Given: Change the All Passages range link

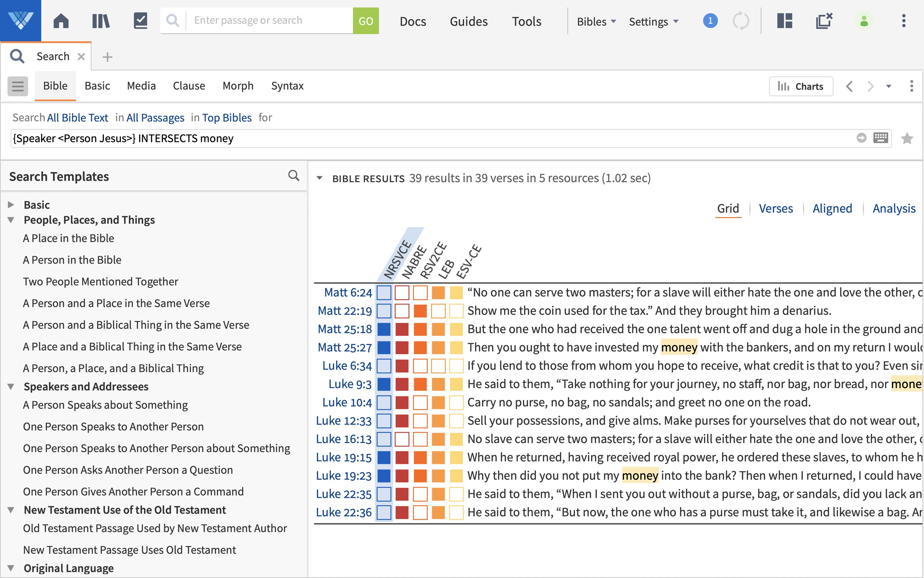Looking at the screenshot, I should pyautogui.click(x=155, y=118).
